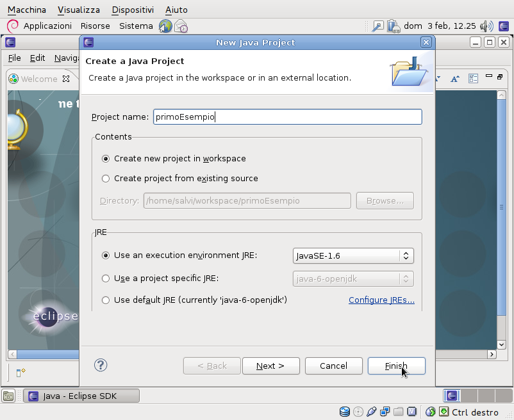This screenshot has height=420, width=514.
Task: Click the Welcome view scroll up arrow
Action: [x=501, y=95]
